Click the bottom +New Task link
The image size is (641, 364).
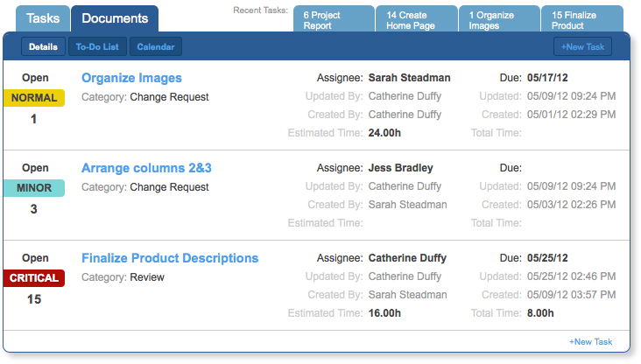click(x=591, y=342)
